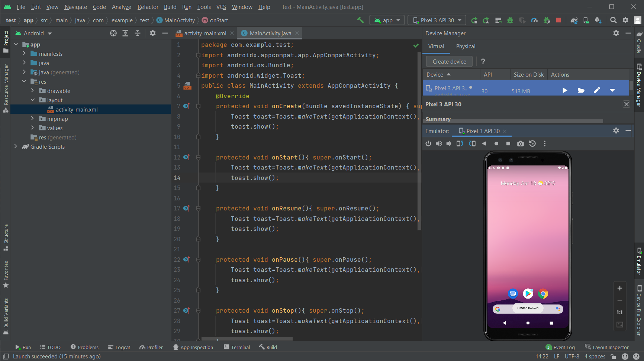
Task: Stop the running application
Action: [x=559, y=20]
